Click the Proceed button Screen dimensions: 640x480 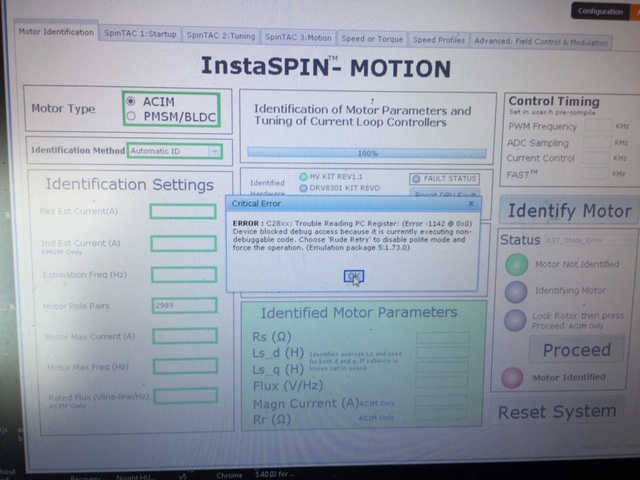(x=577, y=350)
